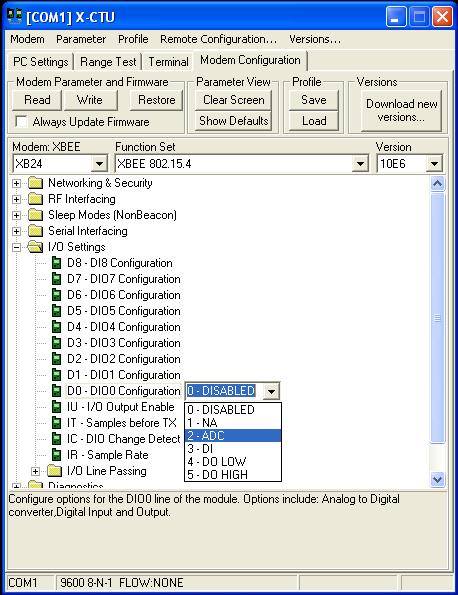Click the tree scrollbar up arrow
Viewport: 458px width, 595px height.
[x=438, y=184]
